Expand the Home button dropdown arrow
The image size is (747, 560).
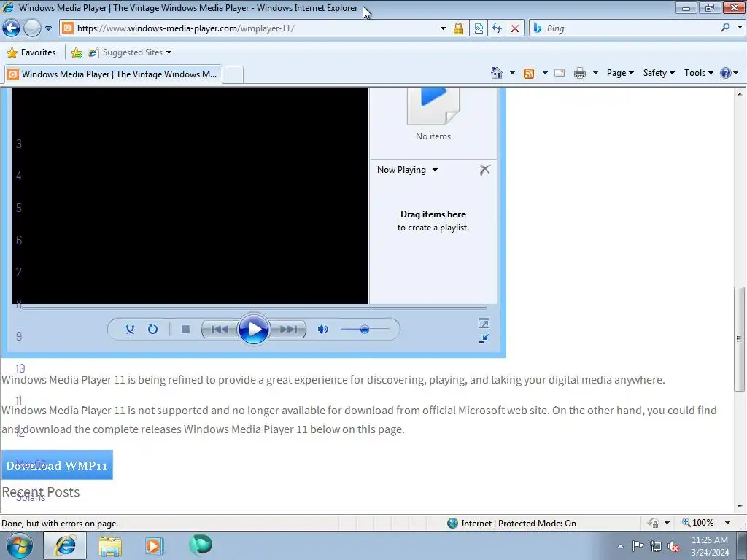point(512,73)
